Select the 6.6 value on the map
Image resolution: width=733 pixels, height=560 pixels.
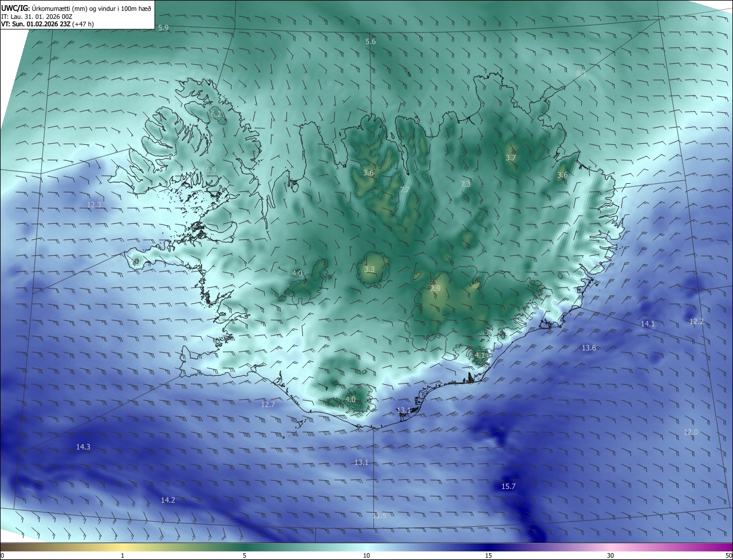click(x=211, y=169)
